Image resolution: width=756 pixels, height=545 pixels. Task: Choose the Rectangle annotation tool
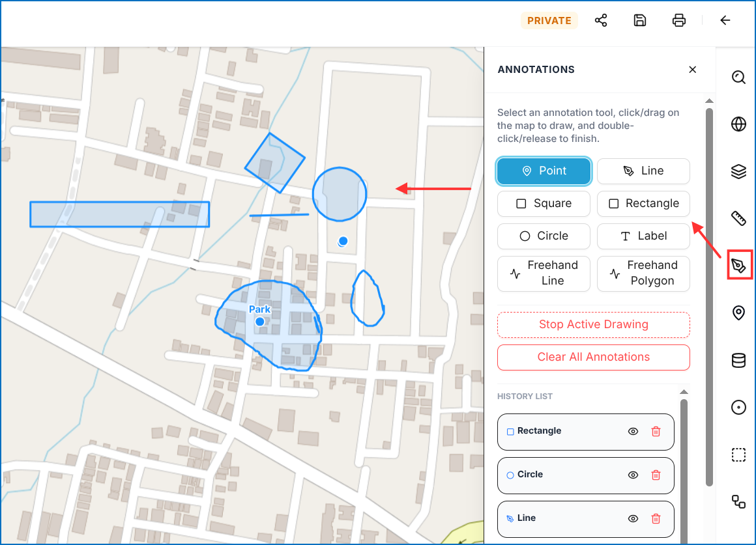(644, 204)
